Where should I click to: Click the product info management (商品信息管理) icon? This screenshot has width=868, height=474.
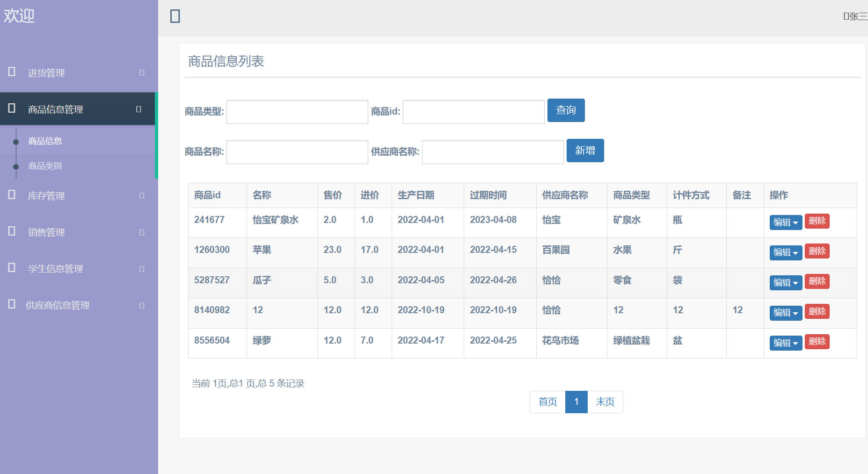click(11, 108)
